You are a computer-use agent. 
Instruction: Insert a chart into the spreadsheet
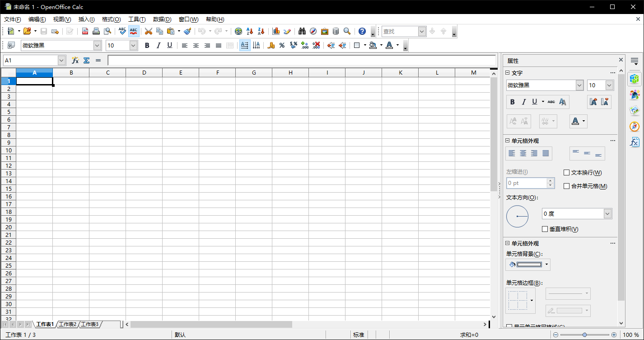[x=276, y=31]
